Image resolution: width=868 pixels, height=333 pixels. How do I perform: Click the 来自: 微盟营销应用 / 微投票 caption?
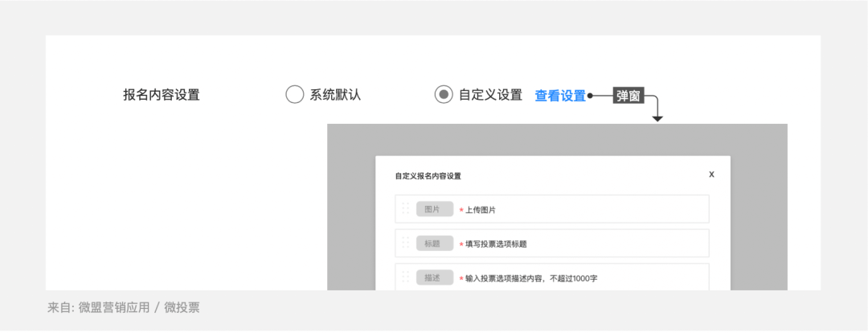(123, 307)
